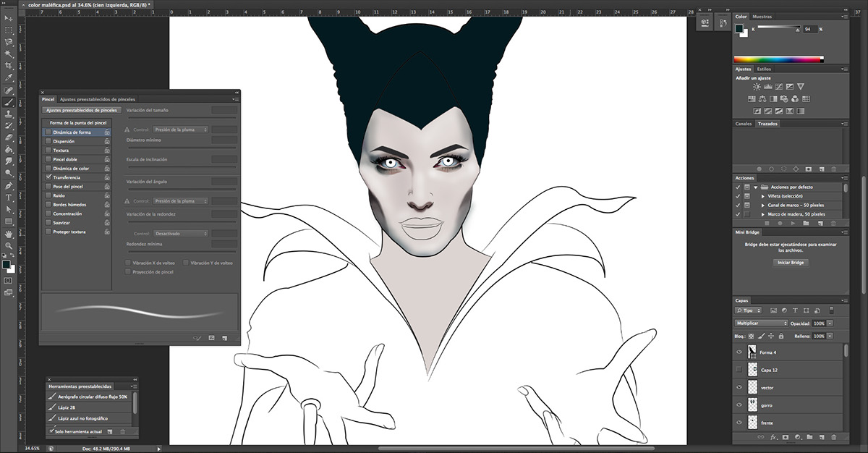Select the Hand tool
Image resolution: width=868 pixels, height=453 pixels.
pyautogui.click(x=9, y=234)
